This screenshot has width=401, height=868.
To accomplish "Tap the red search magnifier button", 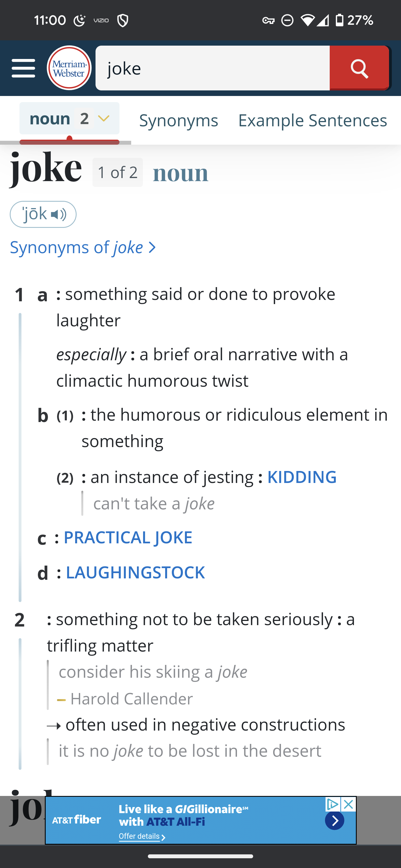I will coord(359,68).
